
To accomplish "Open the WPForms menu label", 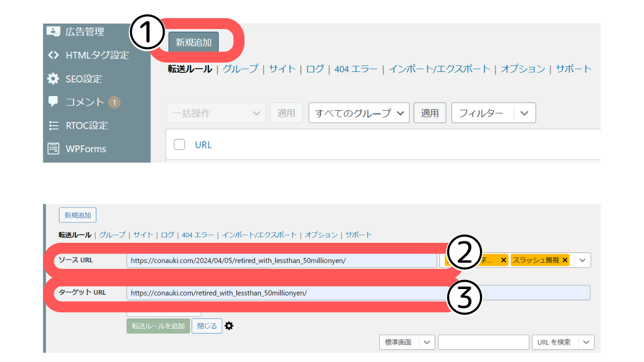I will [x=86, y=149].
